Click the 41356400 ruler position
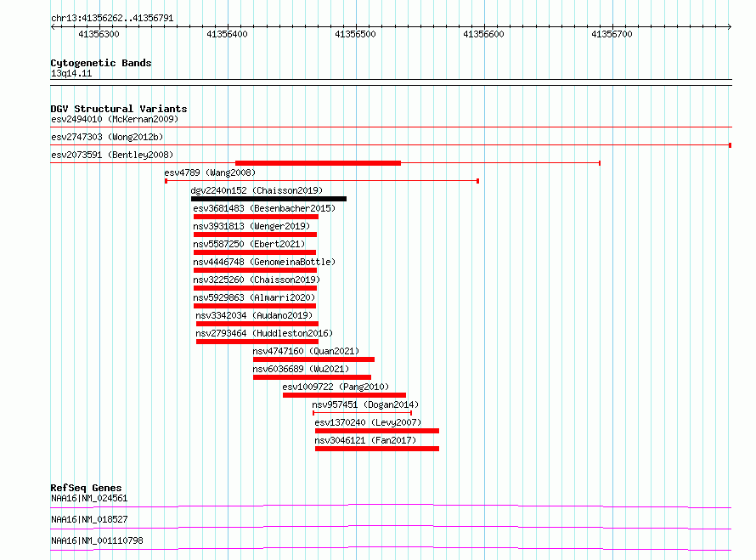The image size is (756, 560). click(227, 34)
